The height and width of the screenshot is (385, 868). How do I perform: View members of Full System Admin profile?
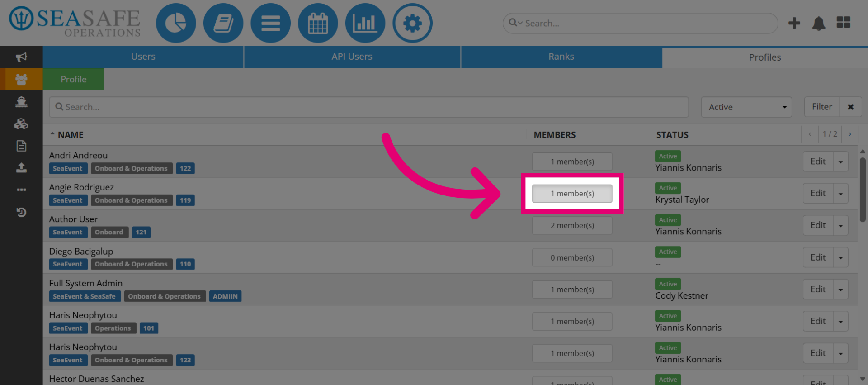572,290
